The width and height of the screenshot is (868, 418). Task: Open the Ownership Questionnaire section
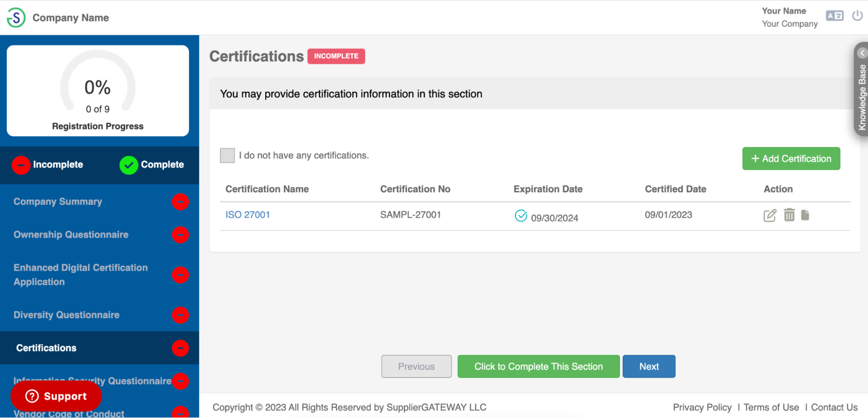(x=71, y=234)
